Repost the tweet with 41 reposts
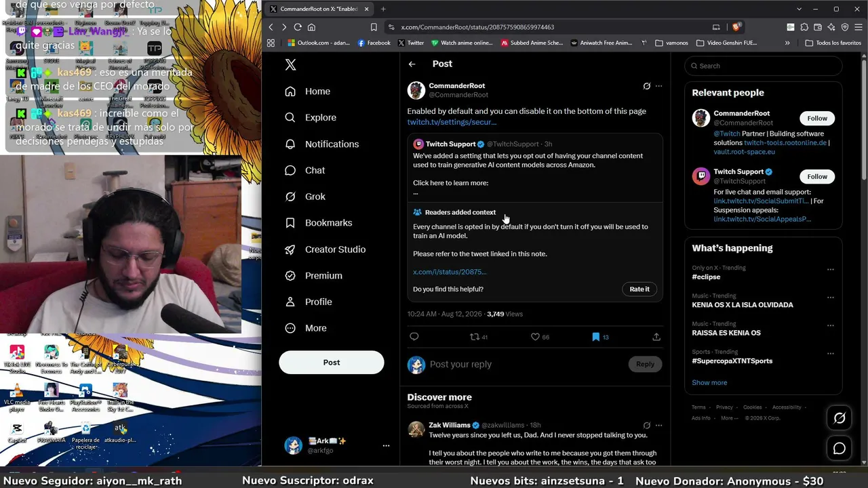The image size is (868, 488). [x=479, y=337]
